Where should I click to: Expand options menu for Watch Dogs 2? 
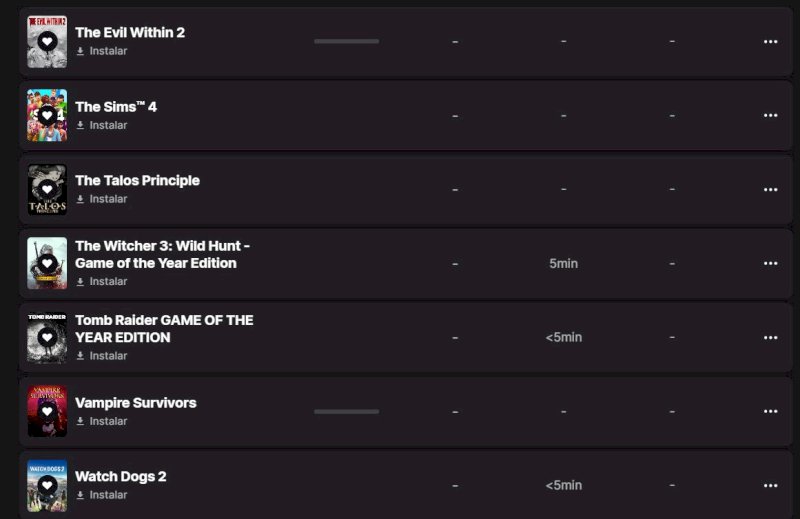[x=770, y=485]
